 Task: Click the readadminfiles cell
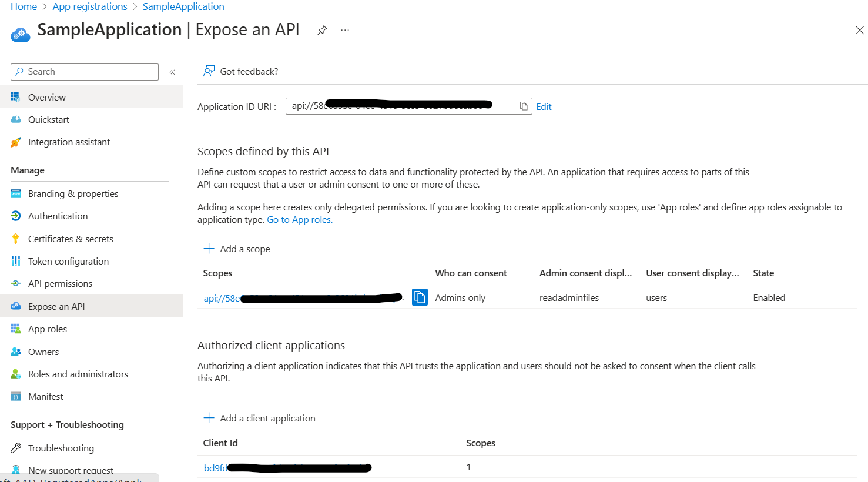pos(569,298)
